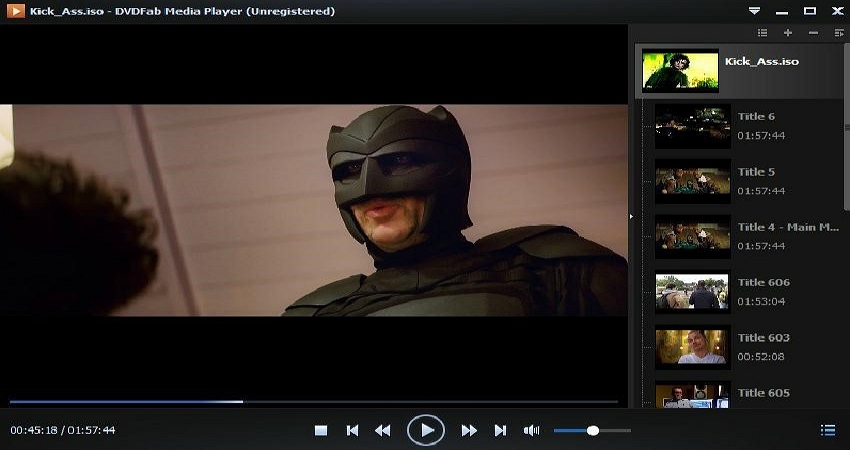This screenshot has height=450, width=850.
Task: Skip to the next chapter
Action: [x=500, y=430]
